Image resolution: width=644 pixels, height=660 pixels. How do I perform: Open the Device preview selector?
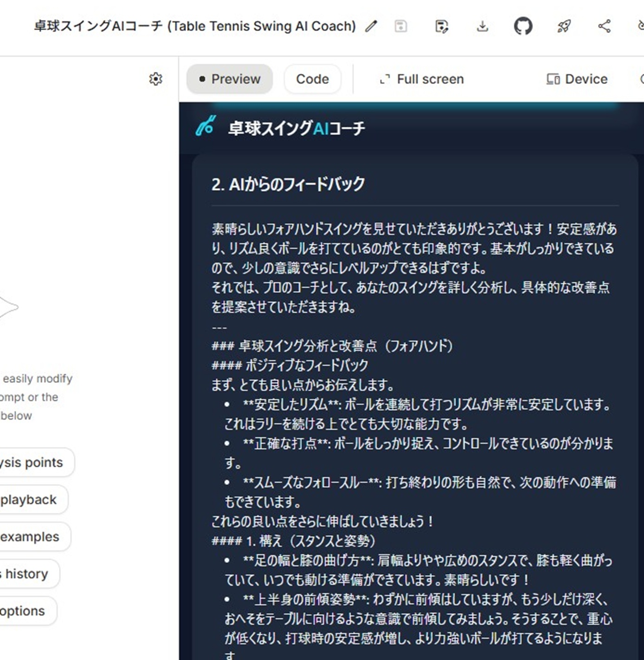tap(577, 79)
